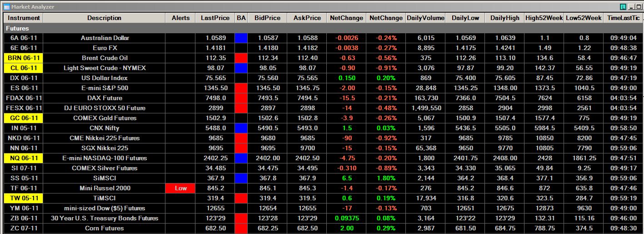Click red BA cell in Corn Futures row
644x234 pixels.
(x=241, y=228)
